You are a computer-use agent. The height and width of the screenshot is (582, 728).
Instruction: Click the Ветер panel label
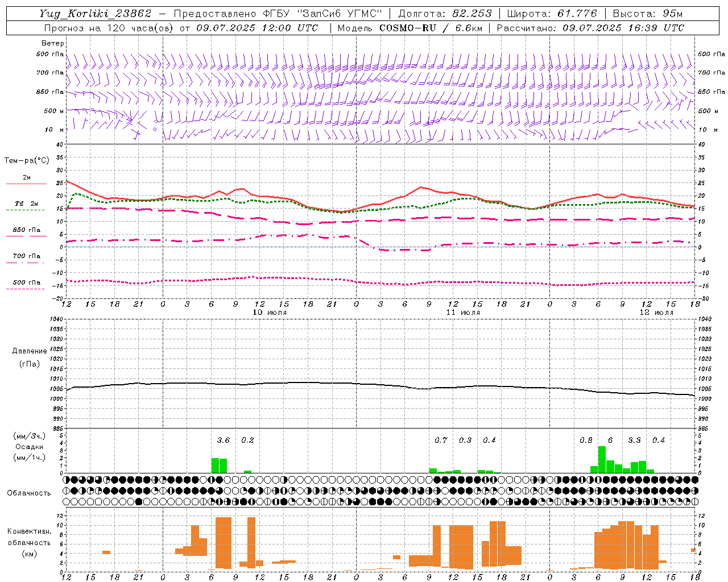53,43
